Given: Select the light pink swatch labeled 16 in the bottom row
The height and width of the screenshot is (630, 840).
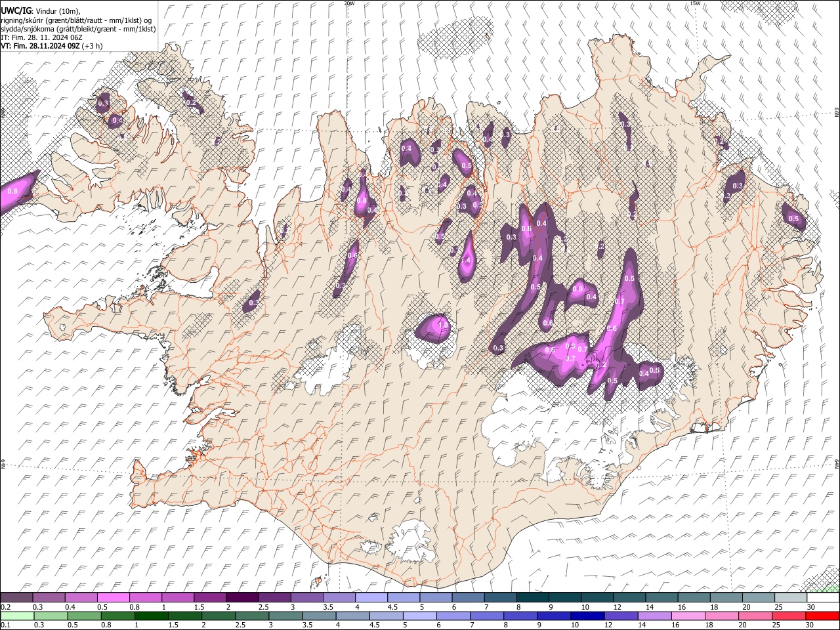Looking at the screenshot, I should [x=688, y=616].
